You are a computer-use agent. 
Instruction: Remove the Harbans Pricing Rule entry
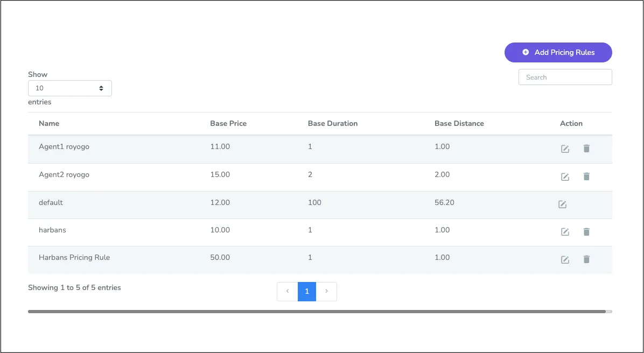pos(586,259)
